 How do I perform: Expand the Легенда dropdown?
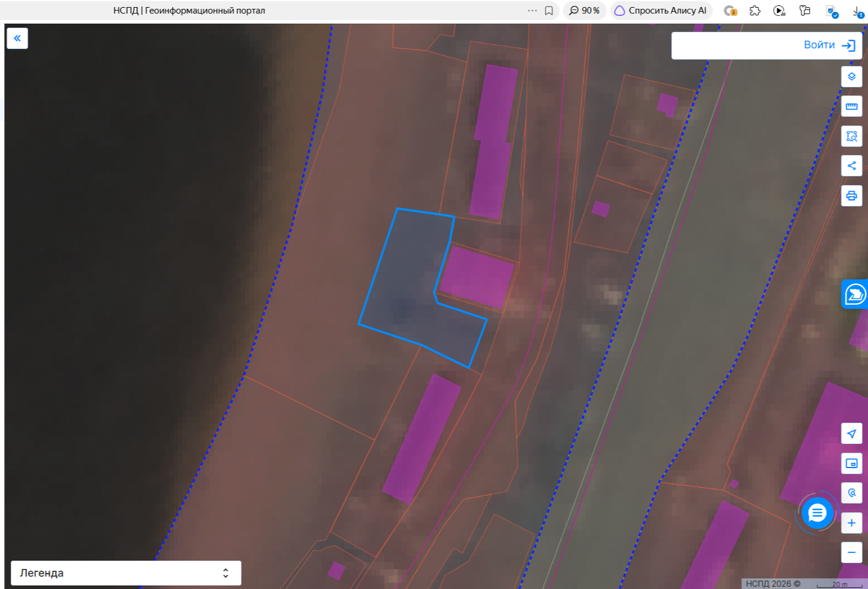click(x=126, y=573)
